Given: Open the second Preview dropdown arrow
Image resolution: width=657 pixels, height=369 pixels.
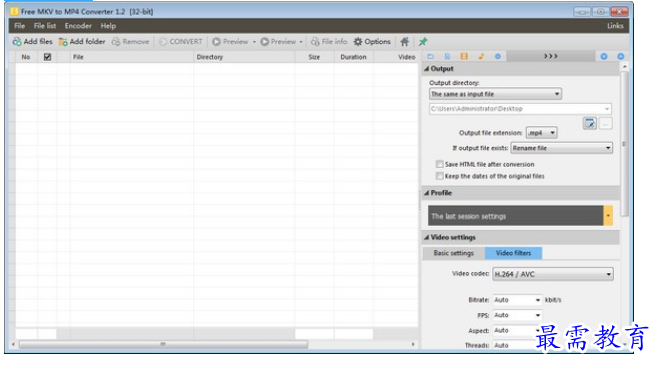Looking at the screenshot, I should pyautogui.click(x=301, y=42).
